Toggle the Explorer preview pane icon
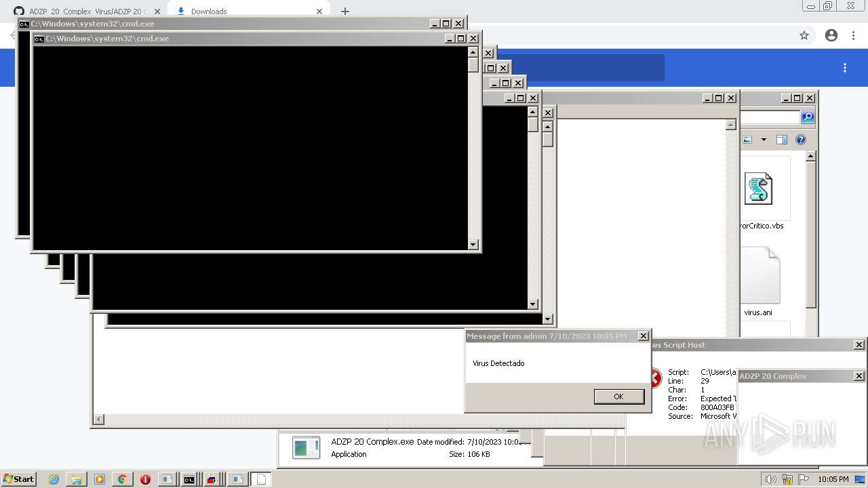 pyautogui.click(x=781, y=140)
